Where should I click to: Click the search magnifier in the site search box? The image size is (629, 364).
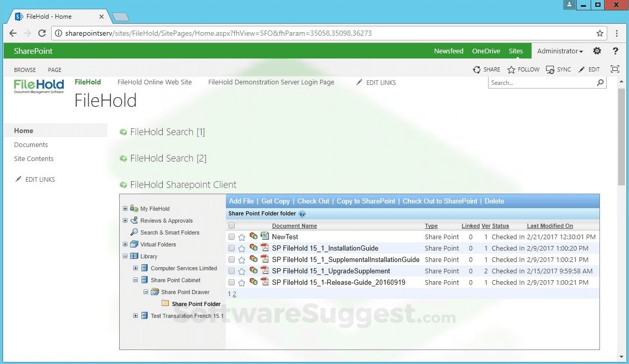pyautogui.click(x=599, y=82)
